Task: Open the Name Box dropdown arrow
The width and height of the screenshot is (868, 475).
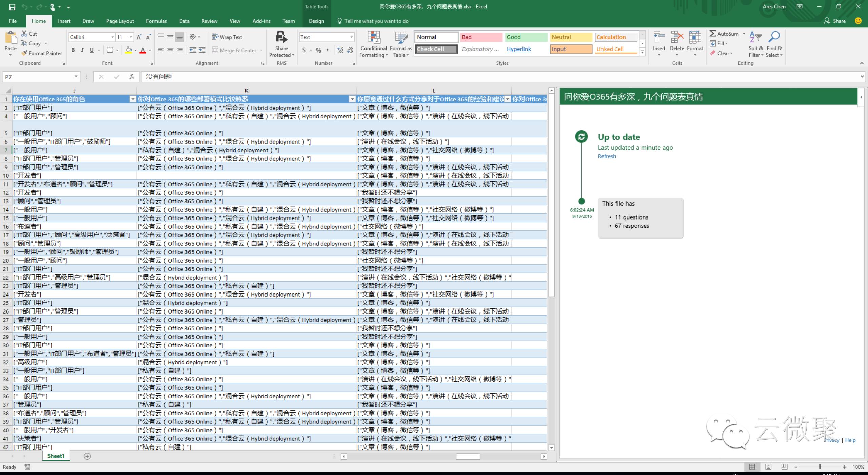Action: point(76,77)
